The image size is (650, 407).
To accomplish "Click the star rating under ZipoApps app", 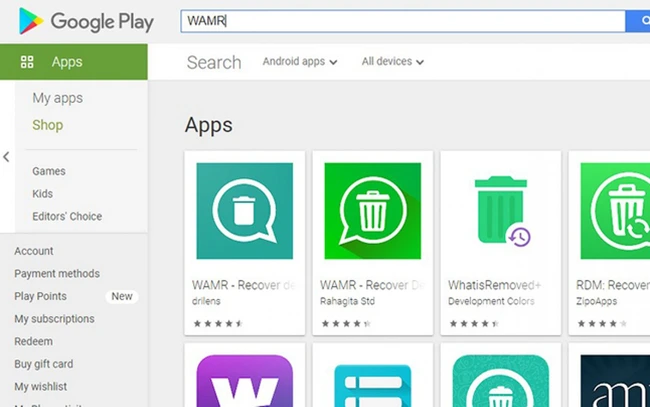I will pos(602,324).
